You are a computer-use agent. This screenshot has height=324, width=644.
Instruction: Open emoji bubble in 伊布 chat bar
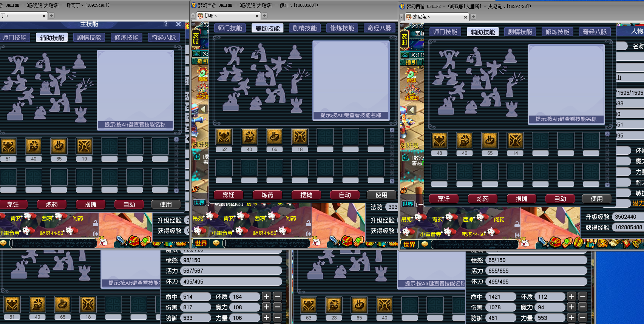coord(216,243)
